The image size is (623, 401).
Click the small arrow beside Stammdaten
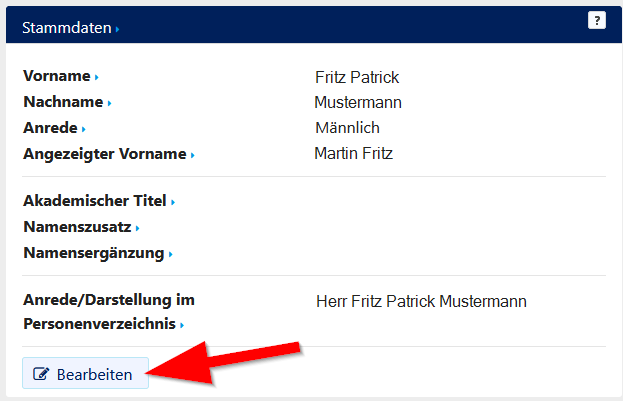pos(117,30)
